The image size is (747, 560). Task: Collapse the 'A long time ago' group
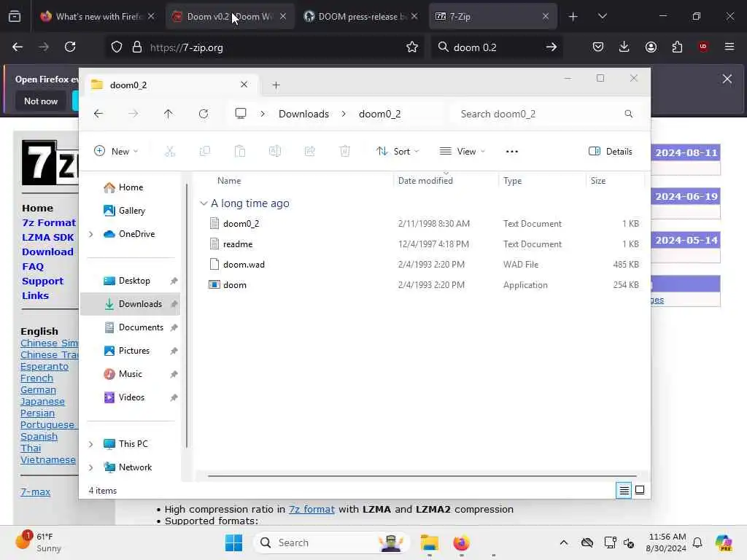204,203
